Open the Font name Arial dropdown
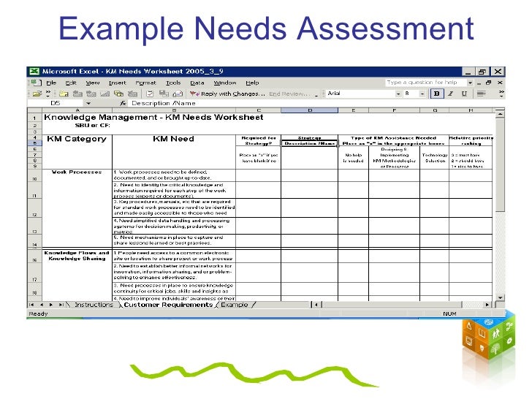 (x=398, y=94)
